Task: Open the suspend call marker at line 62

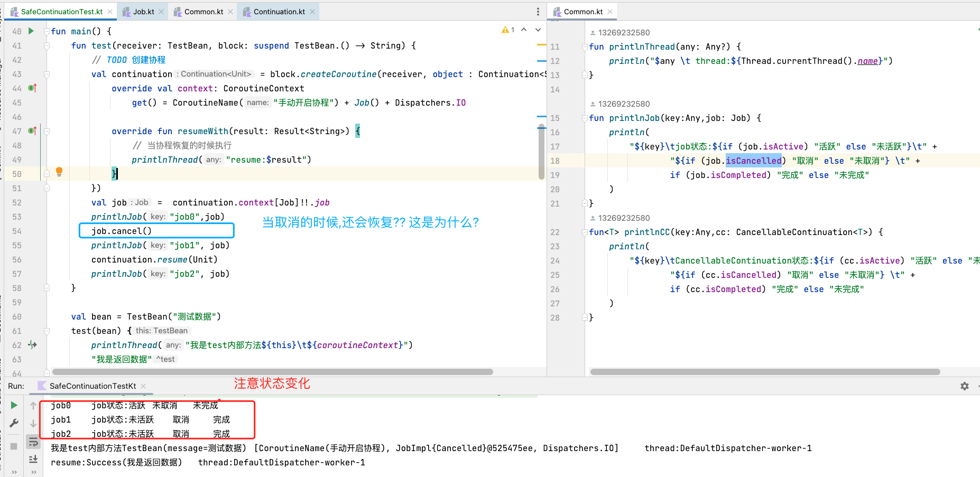Action: pyautogui.click(x=32, y=345)
